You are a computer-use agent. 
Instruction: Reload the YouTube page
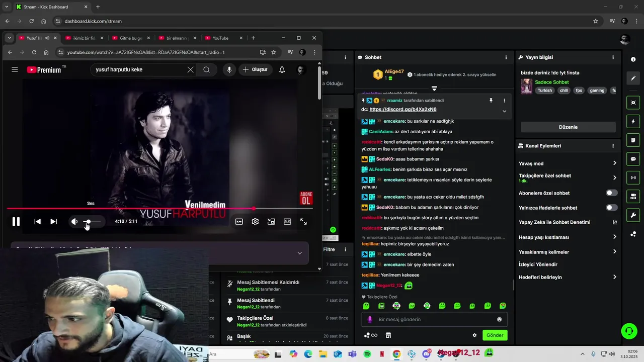coord(34,52)
